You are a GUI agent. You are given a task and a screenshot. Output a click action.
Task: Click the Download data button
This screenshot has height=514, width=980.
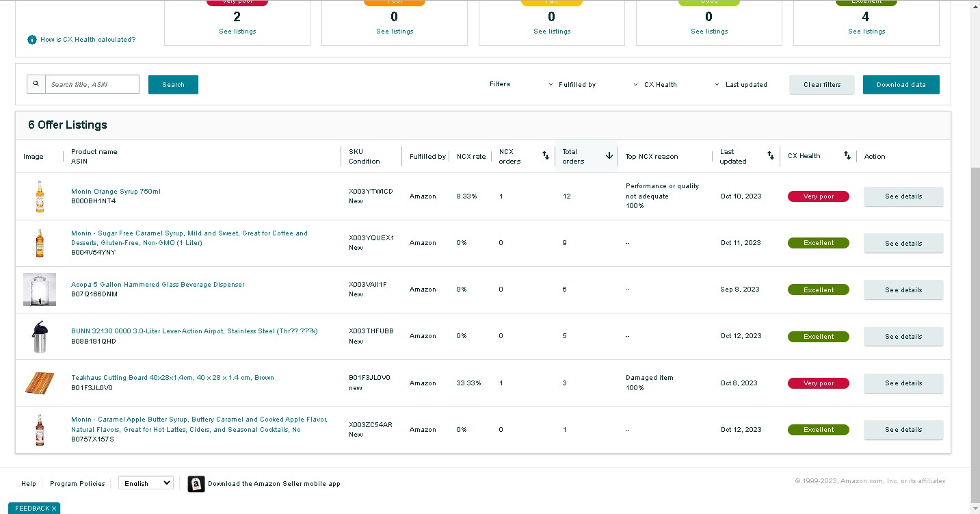point(901,85)
